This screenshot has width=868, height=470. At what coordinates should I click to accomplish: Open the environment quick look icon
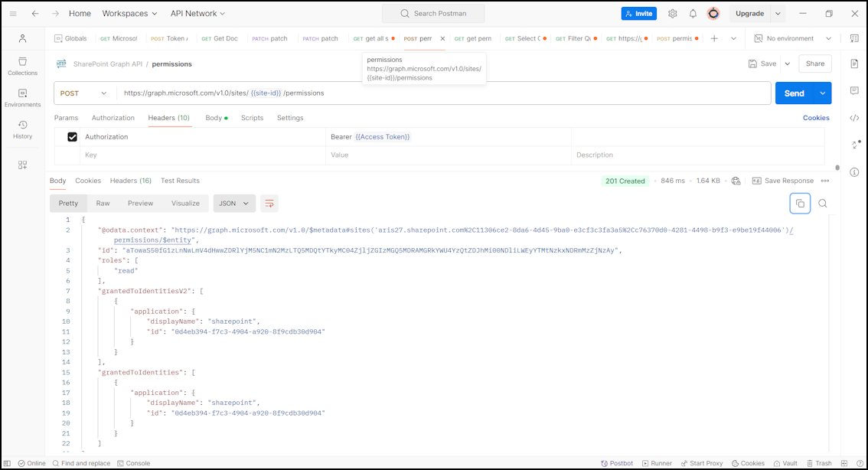[854, 38]
